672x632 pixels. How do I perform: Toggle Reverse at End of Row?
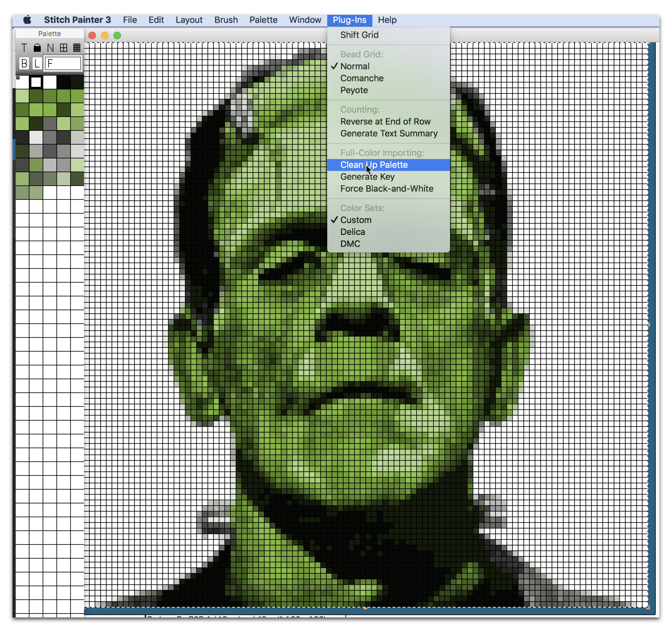tap(389, 122)
